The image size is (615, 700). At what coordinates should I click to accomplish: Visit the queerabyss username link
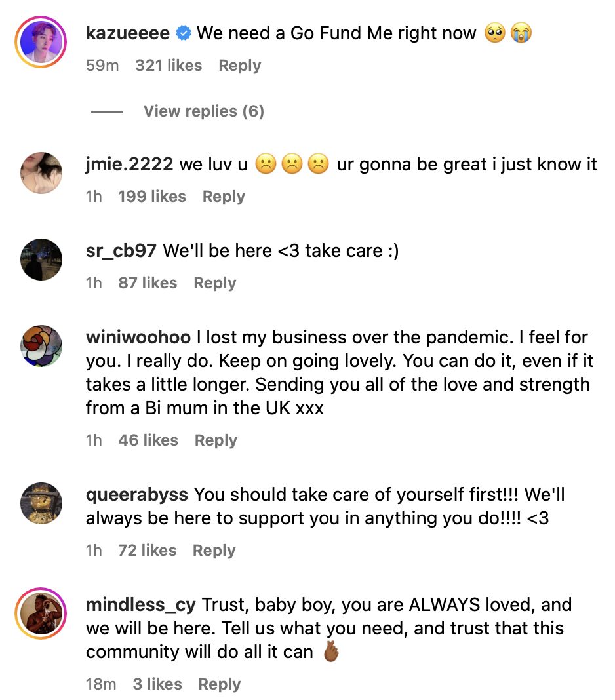click(x=137, y=496)
